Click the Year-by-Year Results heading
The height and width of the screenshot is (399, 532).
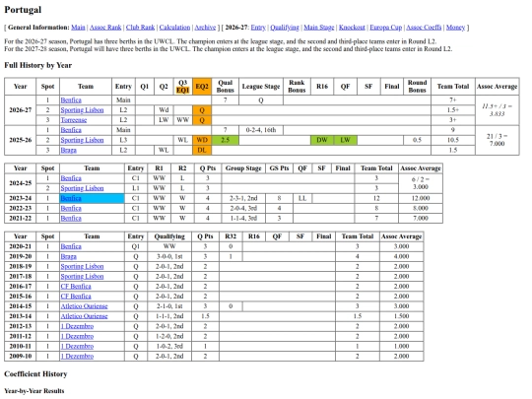click(34, 391)
